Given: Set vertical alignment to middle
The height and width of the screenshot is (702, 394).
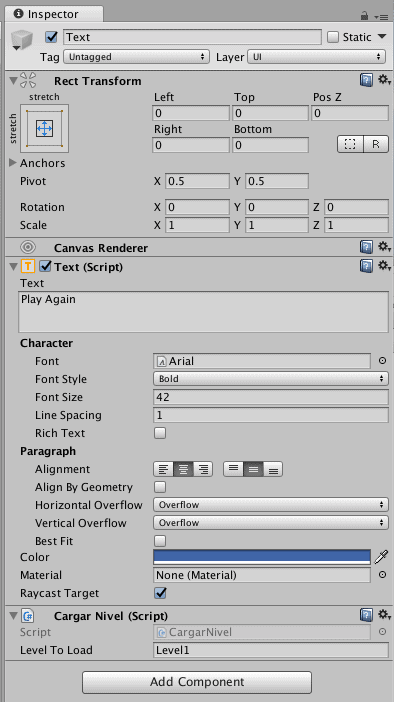Looking at the screenshot, I should pyautogui.click(x=253, y=469).
